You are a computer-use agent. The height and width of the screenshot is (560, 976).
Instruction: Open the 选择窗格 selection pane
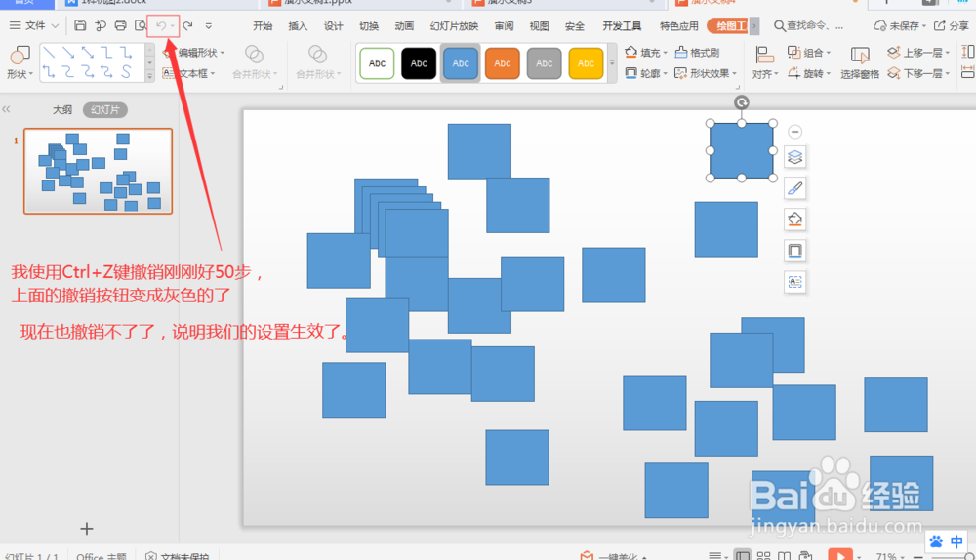pyautogui.click(x=860, y=62)
